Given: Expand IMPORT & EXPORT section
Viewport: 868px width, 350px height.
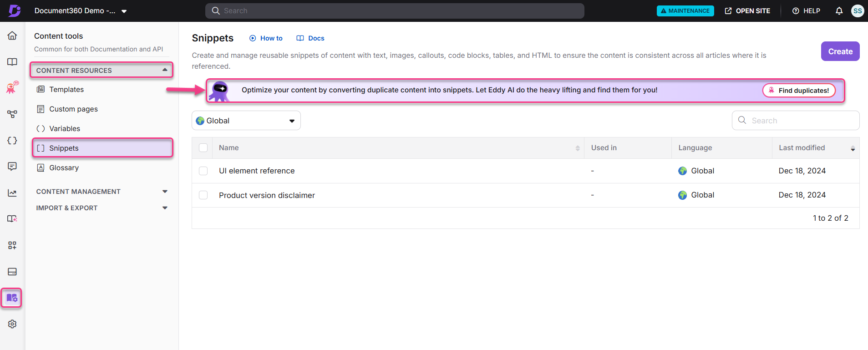Looking at the screenshot, I should [102, 208].
